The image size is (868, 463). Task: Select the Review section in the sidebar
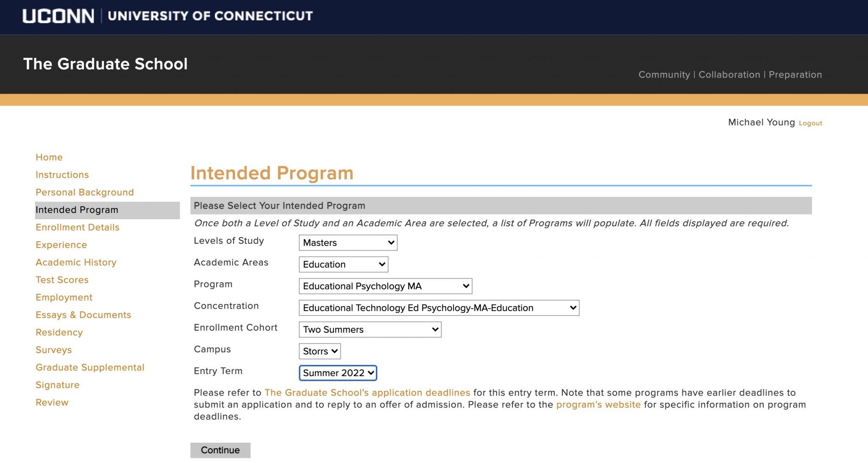(52, 402)
